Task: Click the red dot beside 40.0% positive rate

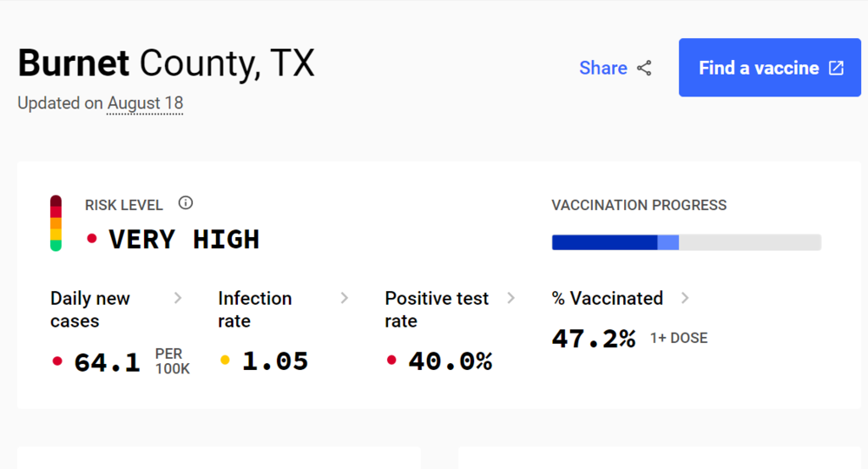Action: pyautogui.click(x=392, y=360)
